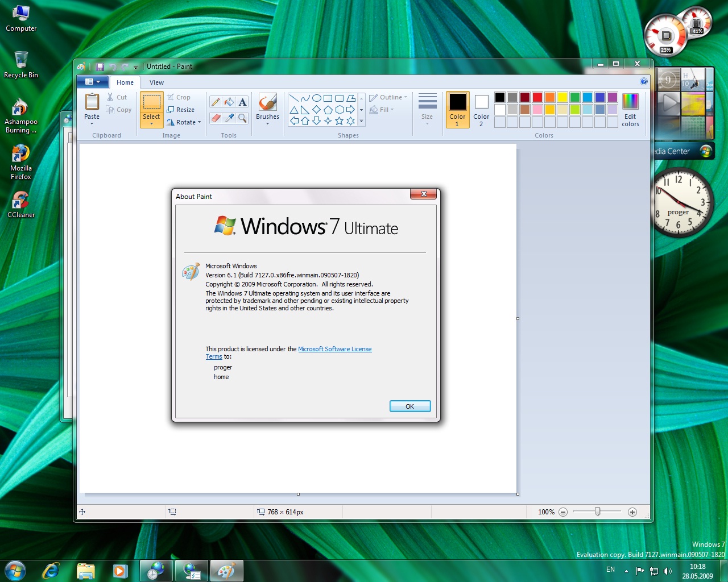Select the Oval shape
Viewport: 728px width, 582px height.
[317, 98]
